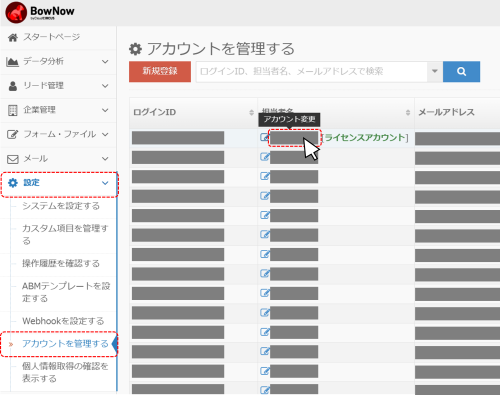
Task: Open Webhookを設定する submenu item
Action: pyautogui.click(x=63, y=321)
